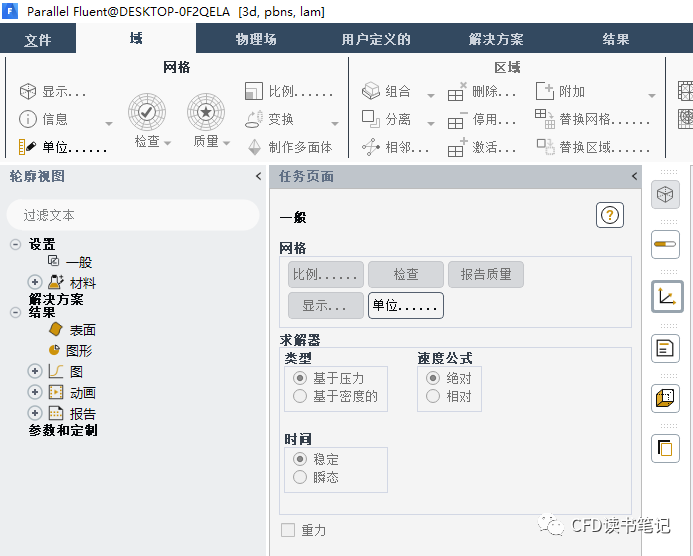Run mesh Check (检查) circular icon

pos(147,112)
